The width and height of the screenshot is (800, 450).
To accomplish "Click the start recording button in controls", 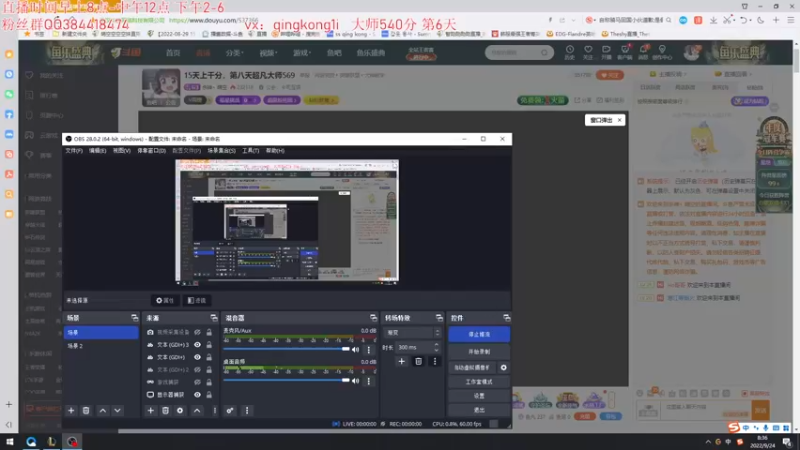I will tap(479, 352).
